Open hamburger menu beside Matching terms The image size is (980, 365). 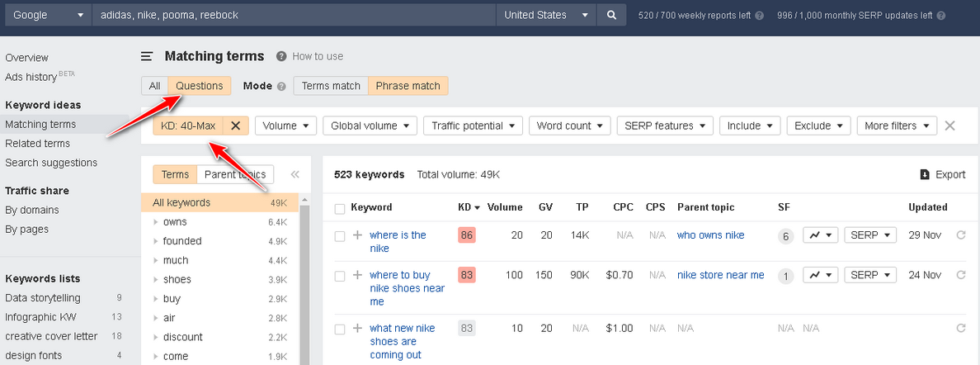coord(147,56)
